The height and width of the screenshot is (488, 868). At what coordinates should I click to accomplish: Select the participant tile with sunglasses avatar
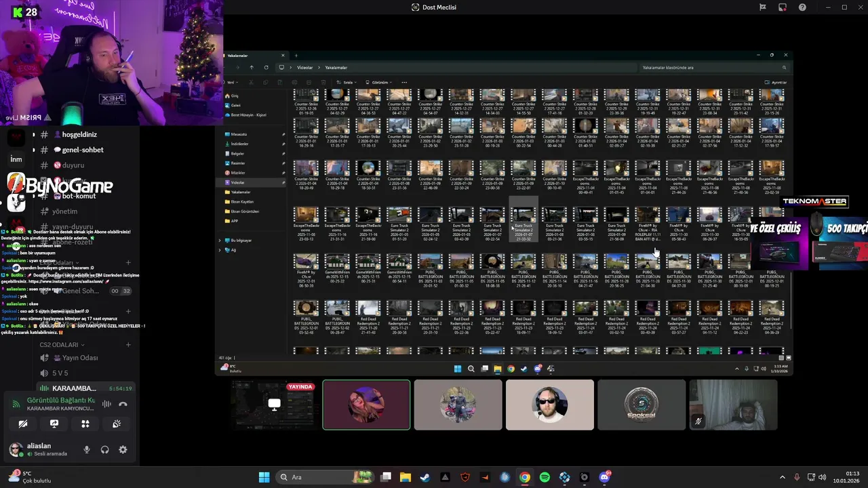pyautogui.click(x=549, y=405)
